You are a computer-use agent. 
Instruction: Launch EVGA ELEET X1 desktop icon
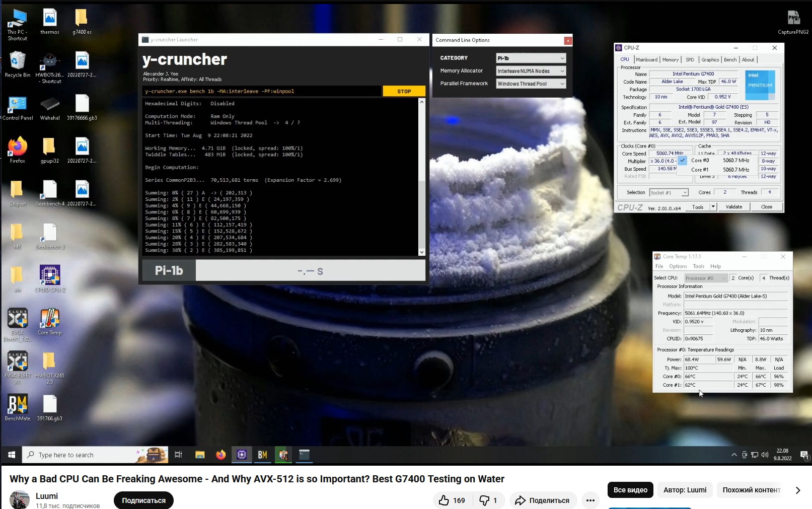tap(18, 368)
